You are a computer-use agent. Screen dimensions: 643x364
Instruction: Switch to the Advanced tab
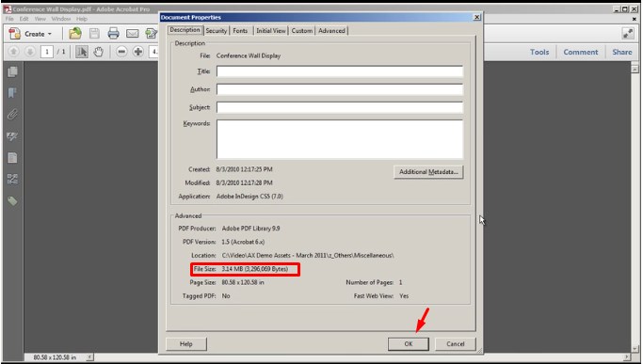[331, 31]
